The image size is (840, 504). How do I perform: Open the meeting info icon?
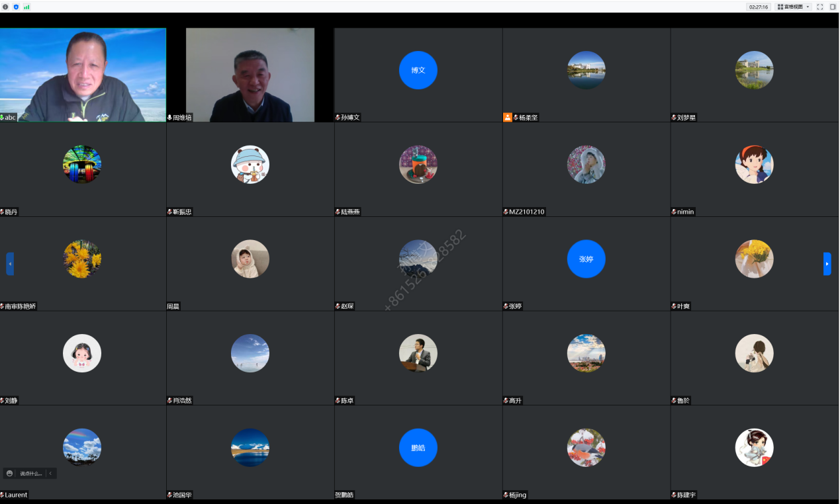click(6, 7)
